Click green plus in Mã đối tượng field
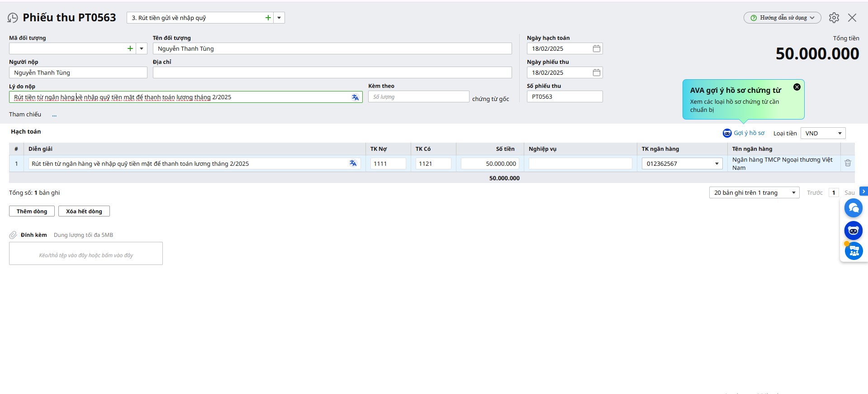This screenshot has width=868, height=394. tap(130, 48)
